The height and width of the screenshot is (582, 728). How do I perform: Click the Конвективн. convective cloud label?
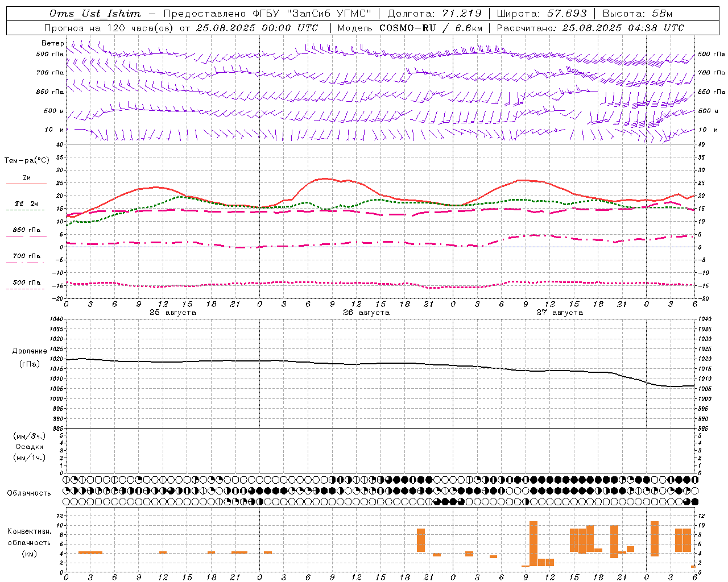(30, 531)
